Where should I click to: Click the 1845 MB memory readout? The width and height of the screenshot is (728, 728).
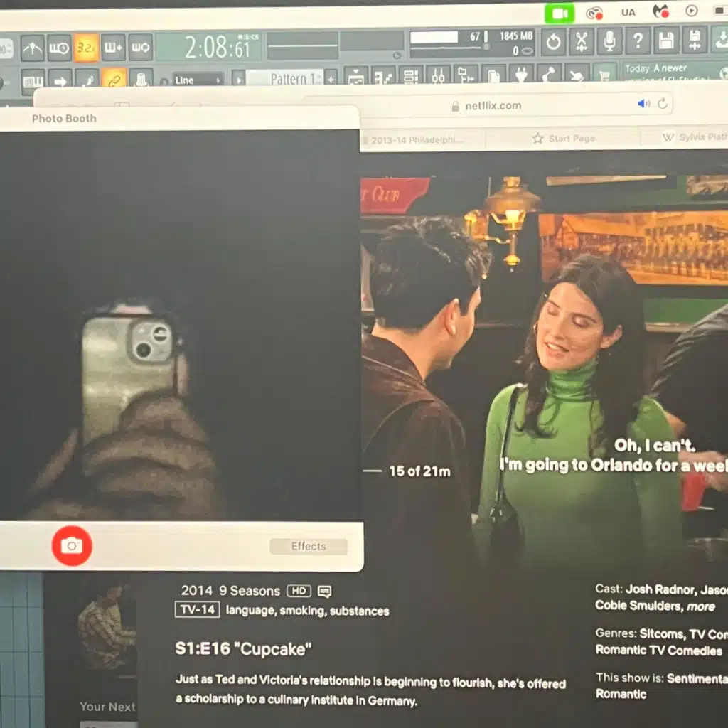tap(516, 36)
